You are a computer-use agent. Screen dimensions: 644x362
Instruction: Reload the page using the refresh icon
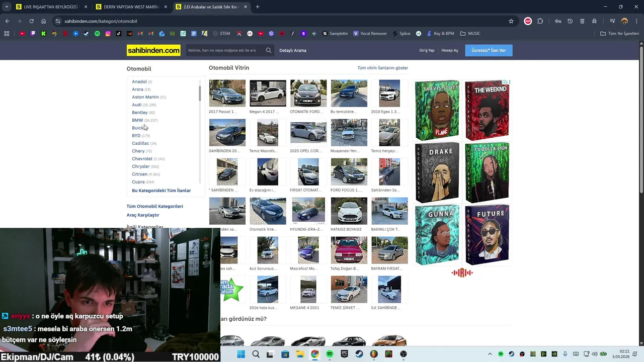point(31,21)
